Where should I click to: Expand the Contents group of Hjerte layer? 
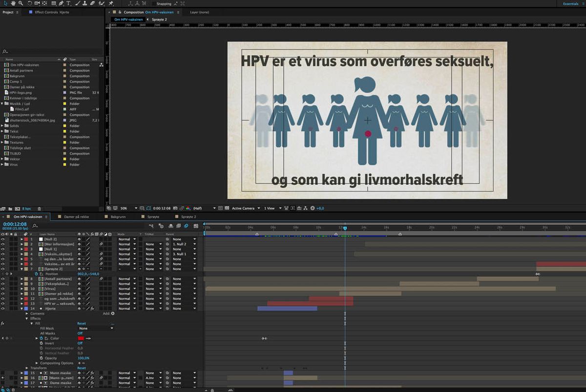pyautogui.click(x=27, y=313)
